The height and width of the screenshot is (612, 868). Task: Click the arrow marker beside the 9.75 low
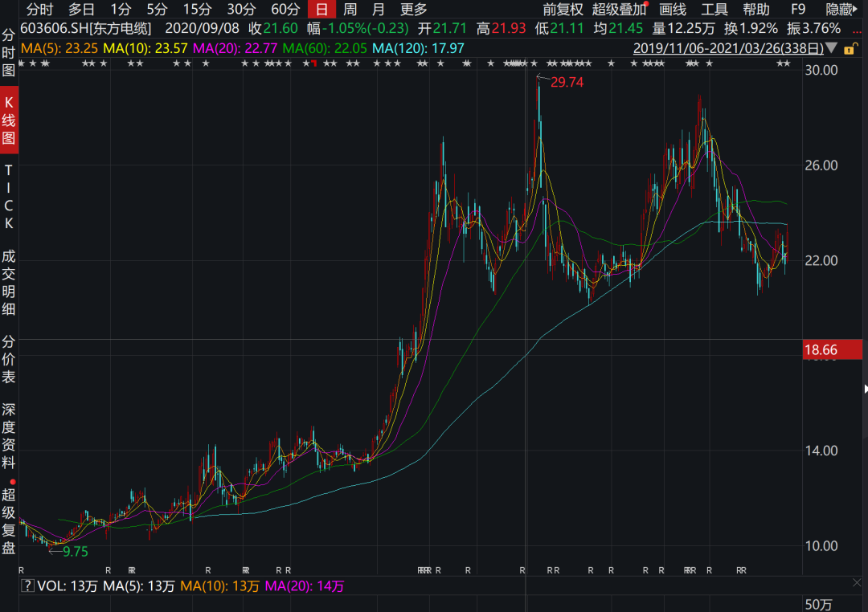coord(55,551)
